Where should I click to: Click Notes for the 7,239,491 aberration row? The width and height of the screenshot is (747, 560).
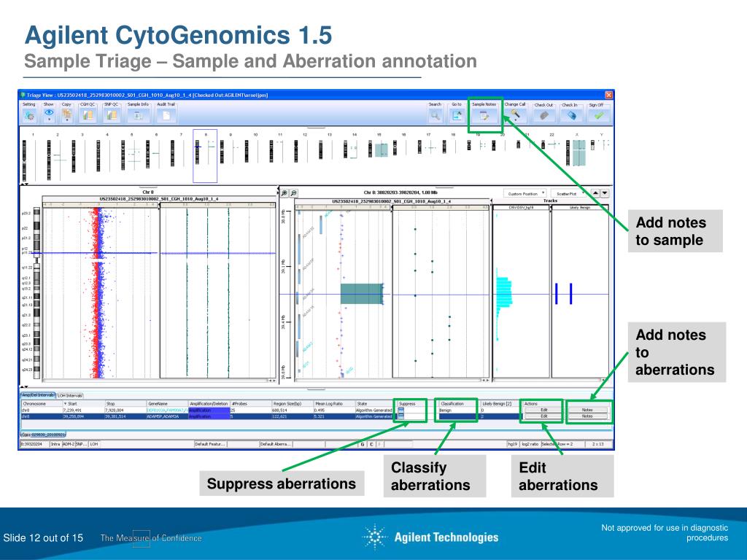coord(587,410)
